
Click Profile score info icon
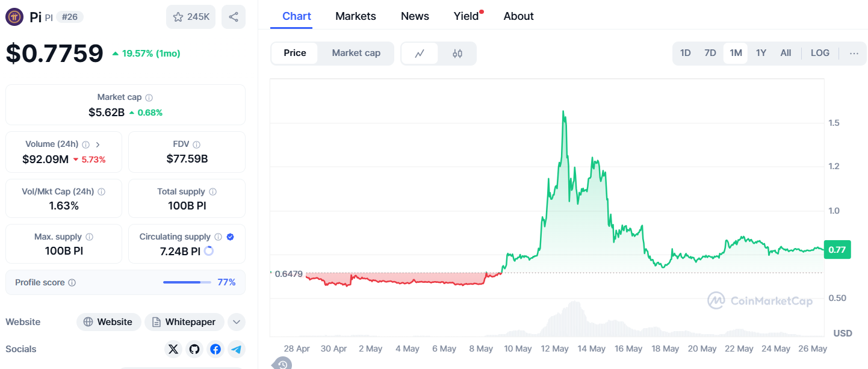pyautogui.click(x=72, y=282)
